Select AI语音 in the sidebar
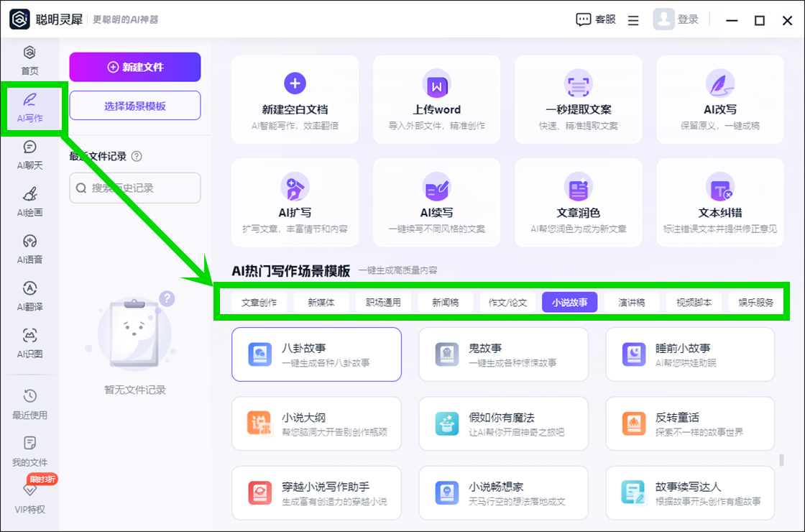 (29, 249)
